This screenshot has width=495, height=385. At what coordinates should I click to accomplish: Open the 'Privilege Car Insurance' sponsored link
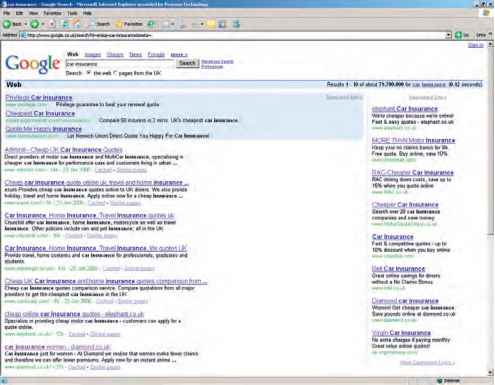[39, 98]
